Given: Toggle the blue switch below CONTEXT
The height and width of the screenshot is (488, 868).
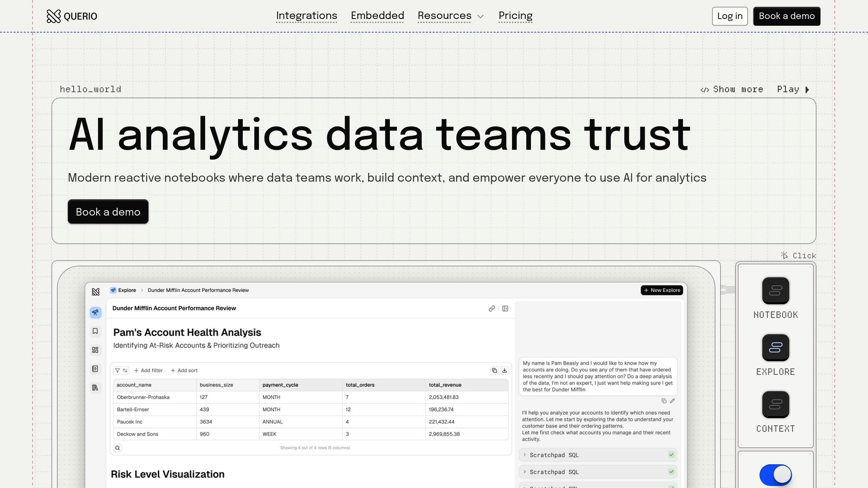Looking at the screenshot, I should 775,475.
